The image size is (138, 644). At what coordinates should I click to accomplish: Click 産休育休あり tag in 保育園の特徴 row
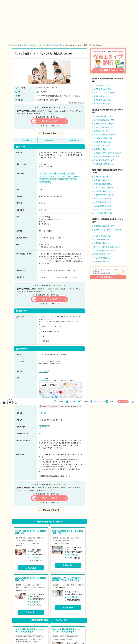pos(45,427)
